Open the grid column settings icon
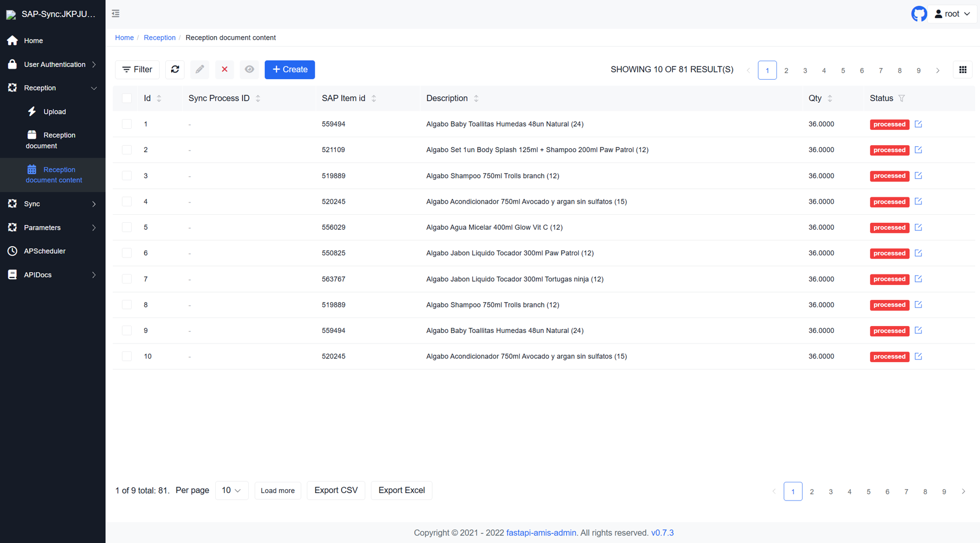 coord(962,70)
